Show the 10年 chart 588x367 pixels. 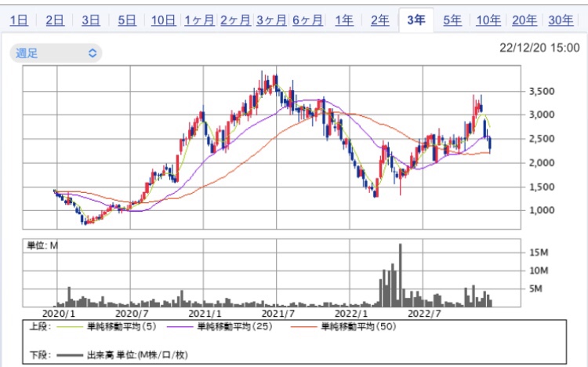tap(488, 20)
